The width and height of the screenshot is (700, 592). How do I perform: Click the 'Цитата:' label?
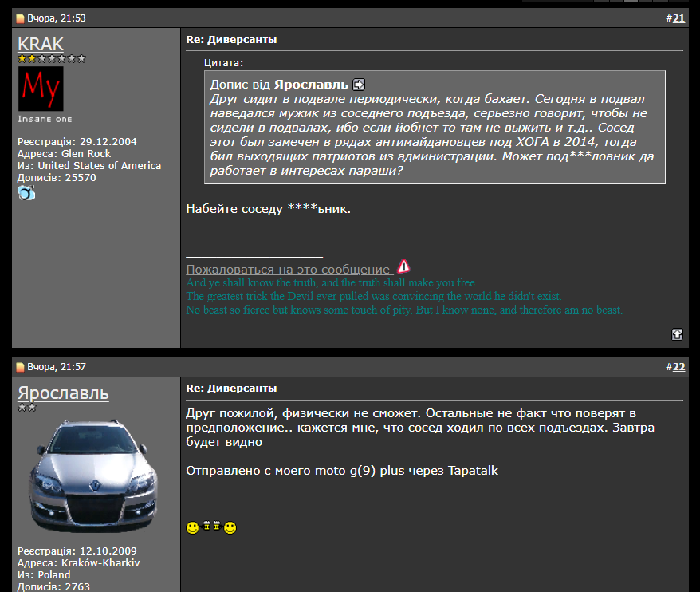pyautogui.click(x=224, y=63)
